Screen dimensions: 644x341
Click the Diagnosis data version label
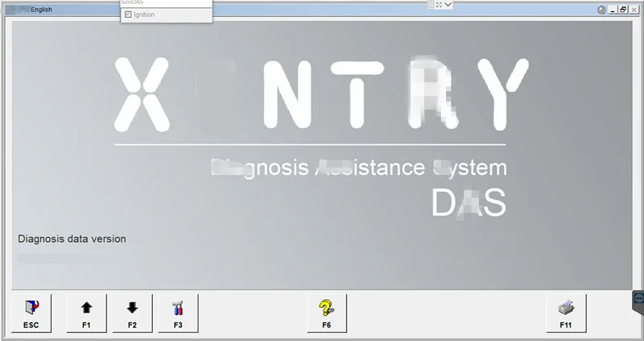pyautogui.click(x=72, y=239)
